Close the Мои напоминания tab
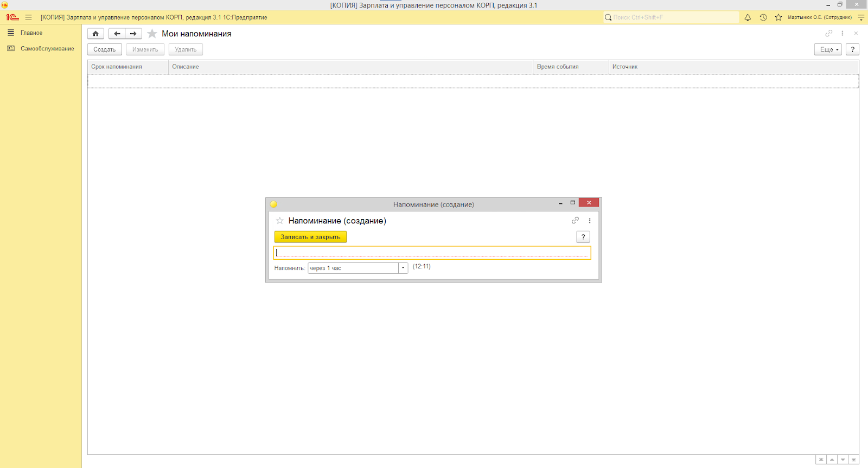868x468 pixels. (856, 33)
